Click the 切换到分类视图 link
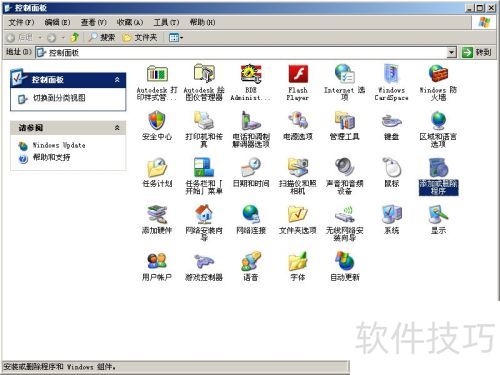 (59, 98)
